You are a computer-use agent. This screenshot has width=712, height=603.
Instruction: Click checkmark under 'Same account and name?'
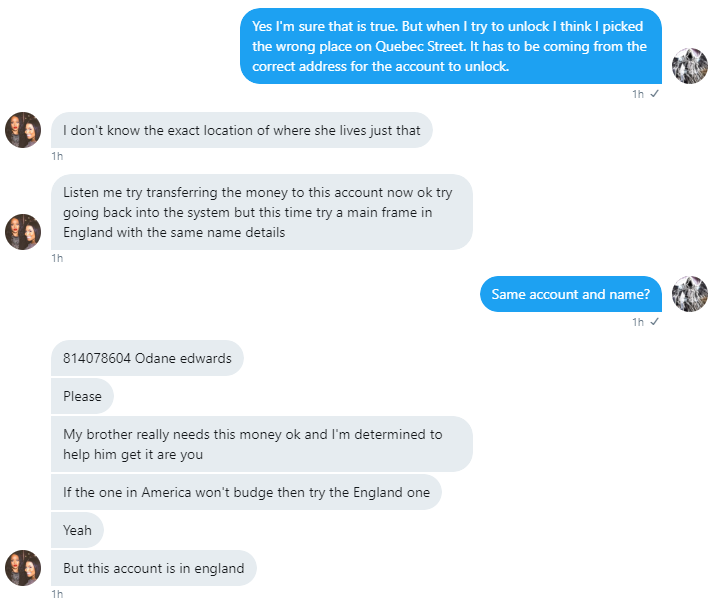coord(654,321)
